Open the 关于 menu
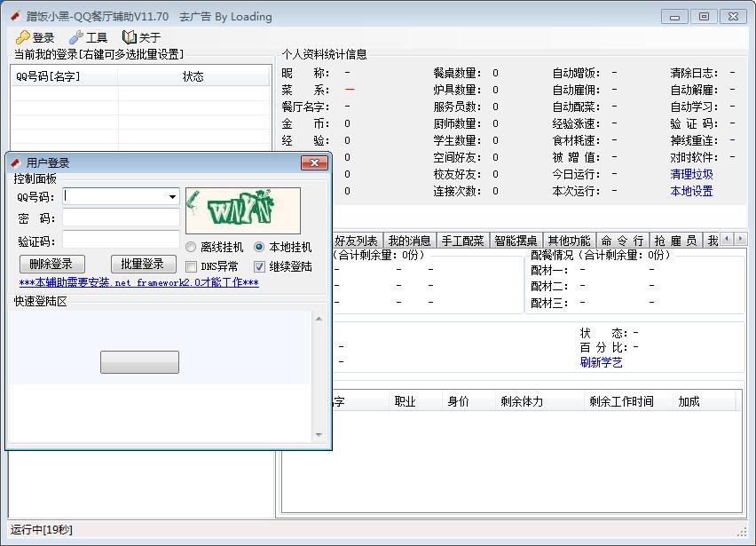Image resolution: width=756 pixels, height=546 pixels. click(141, 37)
